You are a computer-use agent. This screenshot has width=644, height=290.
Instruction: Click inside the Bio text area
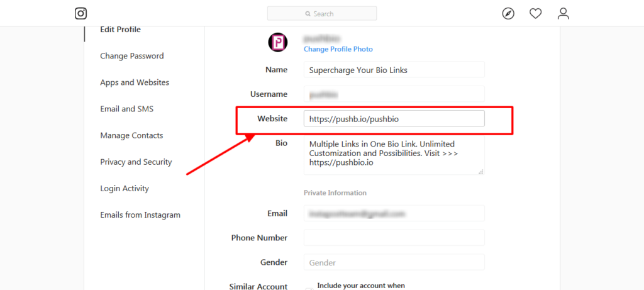394,156
